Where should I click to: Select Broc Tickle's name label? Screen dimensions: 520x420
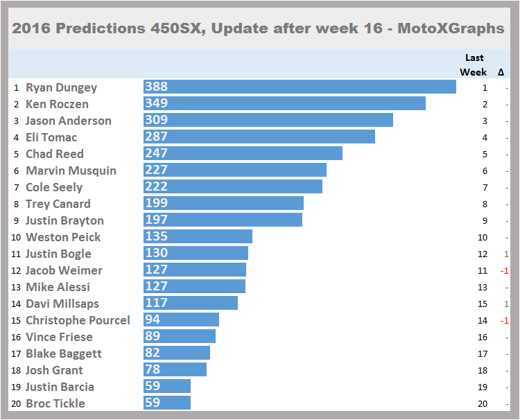click(x=55, y=403)
